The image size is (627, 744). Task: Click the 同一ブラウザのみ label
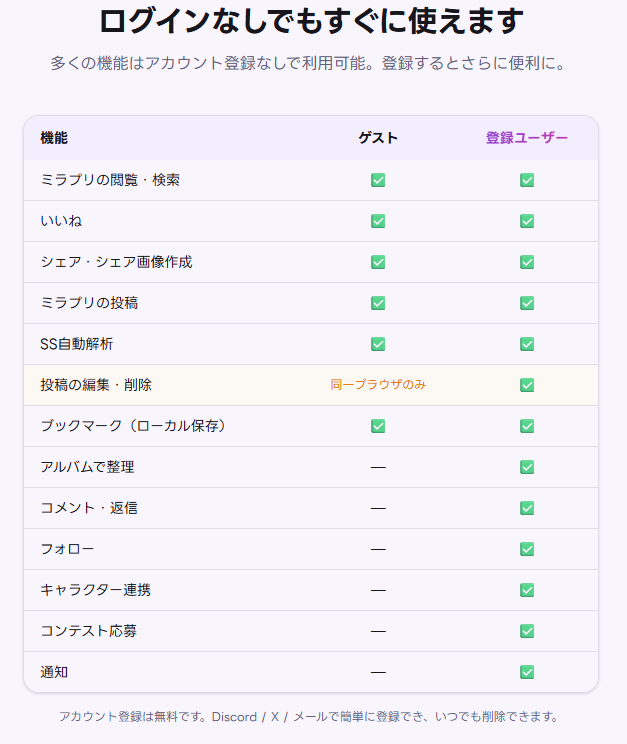pos(378,385)
